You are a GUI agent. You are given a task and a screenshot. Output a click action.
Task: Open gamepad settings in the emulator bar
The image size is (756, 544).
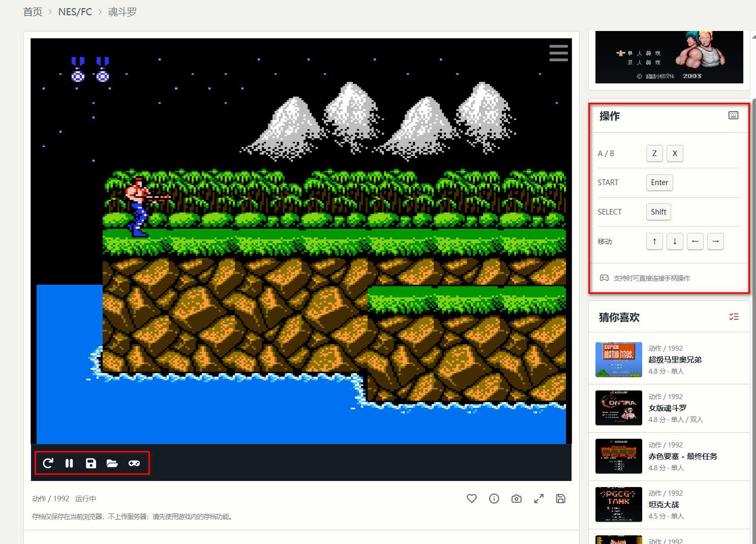[x=134, y=463]
